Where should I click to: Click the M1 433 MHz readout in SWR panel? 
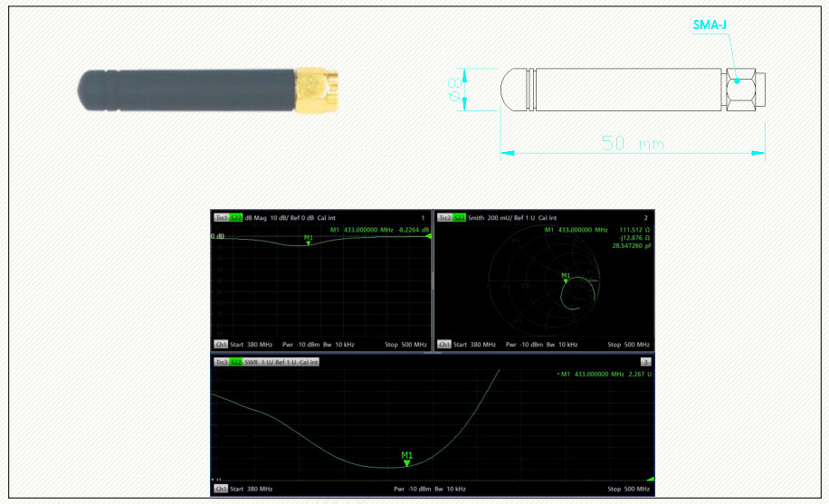point(602,375)
